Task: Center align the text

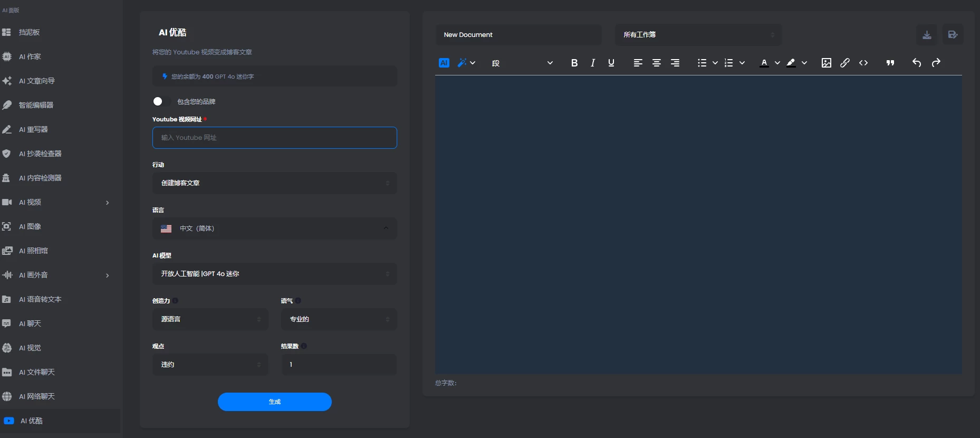Action: tap(657, 63)
